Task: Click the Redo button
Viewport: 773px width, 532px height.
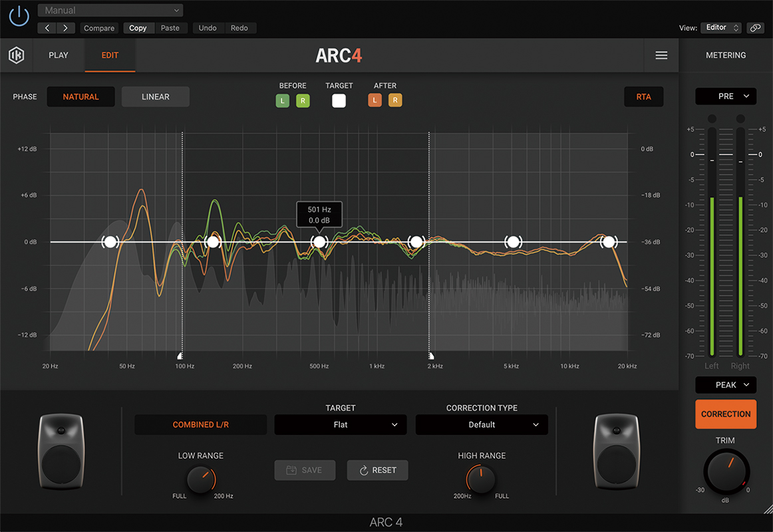Action: 239,28
